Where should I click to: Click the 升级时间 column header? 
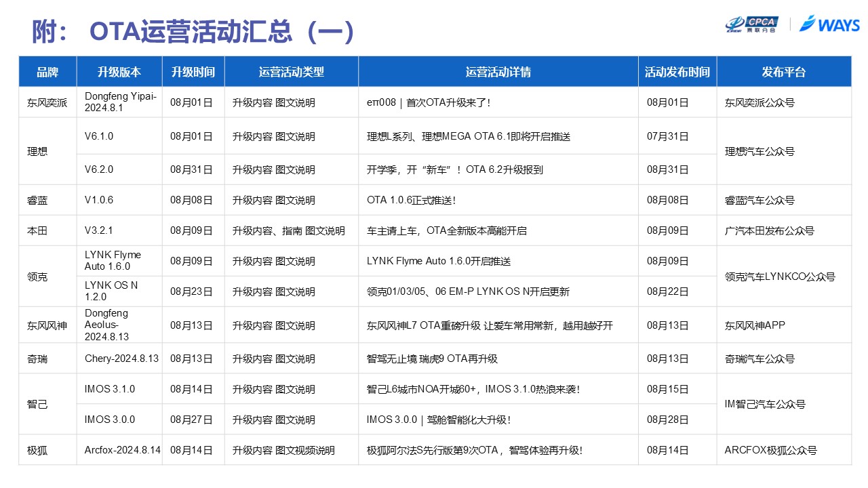click(x=193, y=72)
